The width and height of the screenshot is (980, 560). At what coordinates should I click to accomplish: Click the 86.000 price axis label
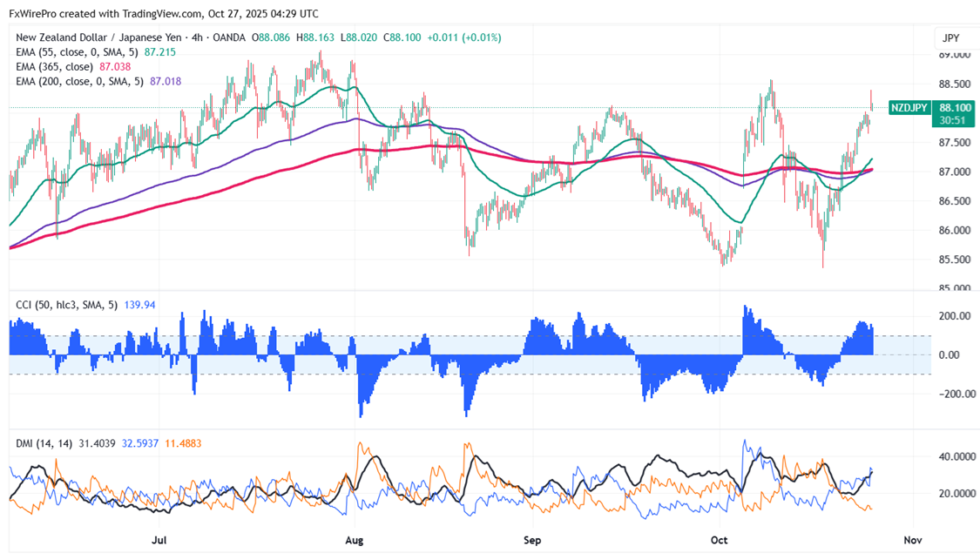[x=955, y=231]
